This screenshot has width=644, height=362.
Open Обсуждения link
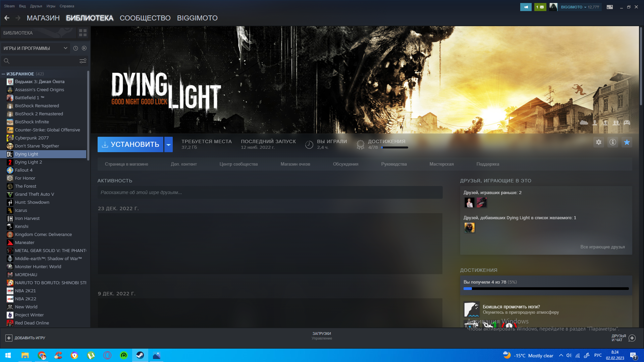click(345, 164)
